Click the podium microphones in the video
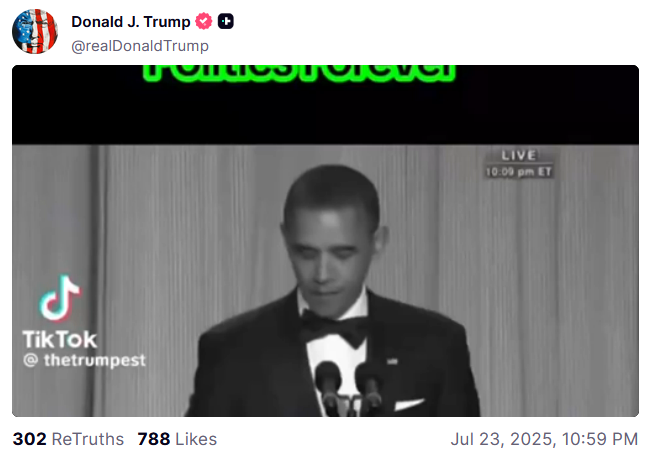This screenshot has height=457, width=652. pos(348,388)
